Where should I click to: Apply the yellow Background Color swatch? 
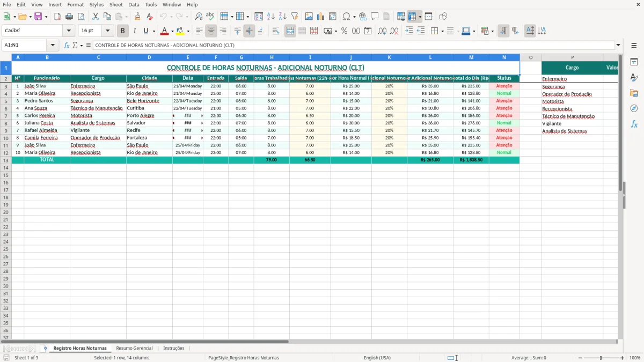coord(180,31)
